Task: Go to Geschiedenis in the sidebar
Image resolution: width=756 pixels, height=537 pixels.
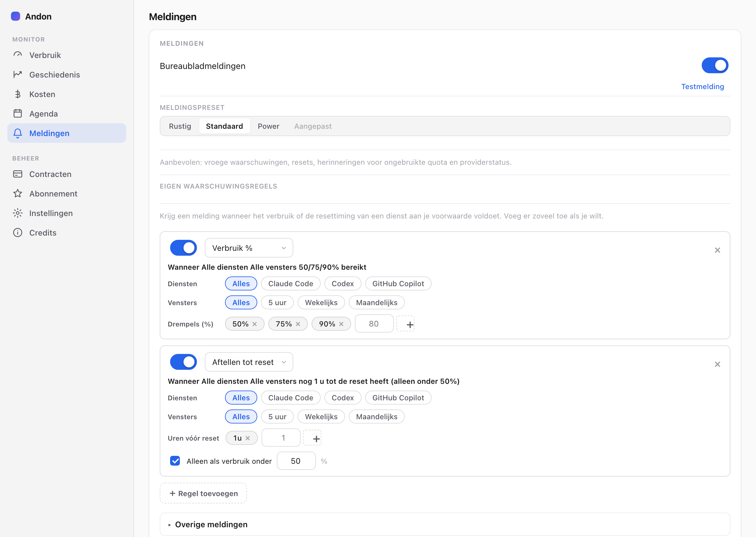Action: [x=67, y=74]
